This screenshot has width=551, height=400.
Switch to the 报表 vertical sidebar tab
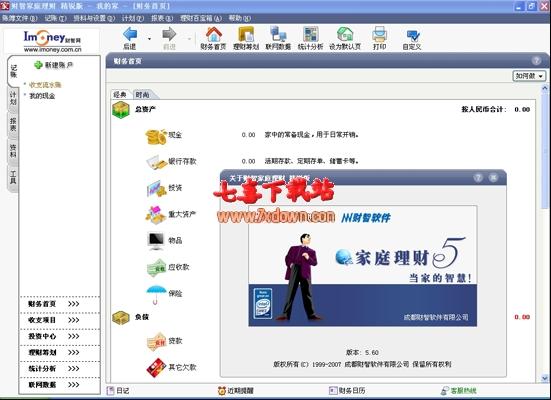pos(13,125)
